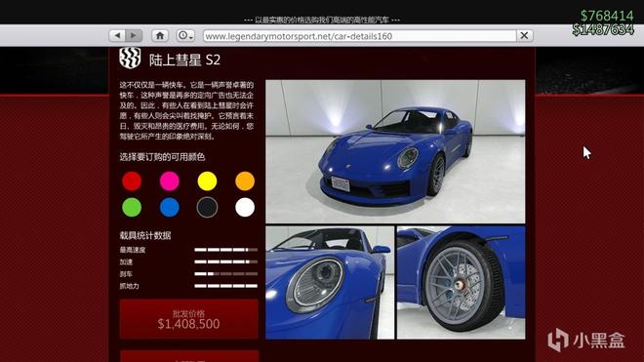The image size is (644, 362).
Task: Choose the orange color option
Action: [245, 181]
